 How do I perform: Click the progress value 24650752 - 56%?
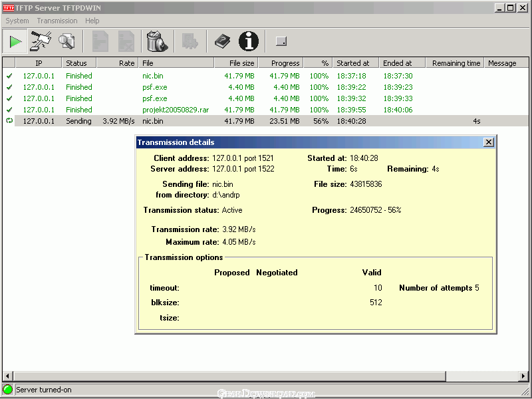point(375,210)
